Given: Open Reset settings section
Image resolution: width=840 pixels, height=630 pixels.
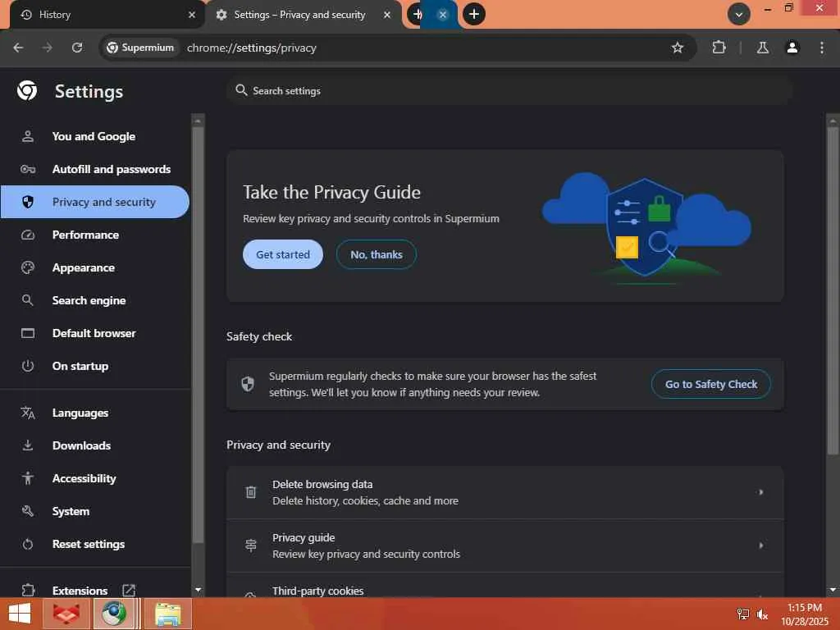Looking at the screenshot, I should point(94,545).
